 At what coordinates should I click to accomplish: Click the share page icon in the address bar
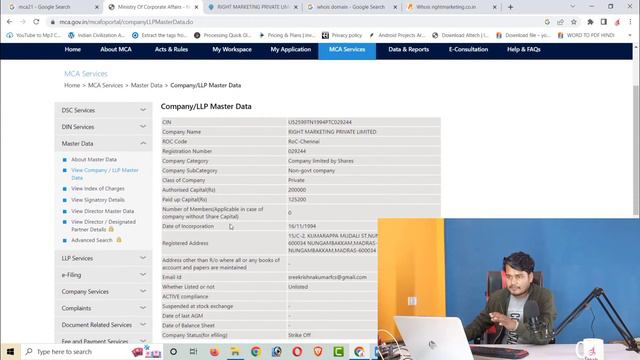[560, 22]
